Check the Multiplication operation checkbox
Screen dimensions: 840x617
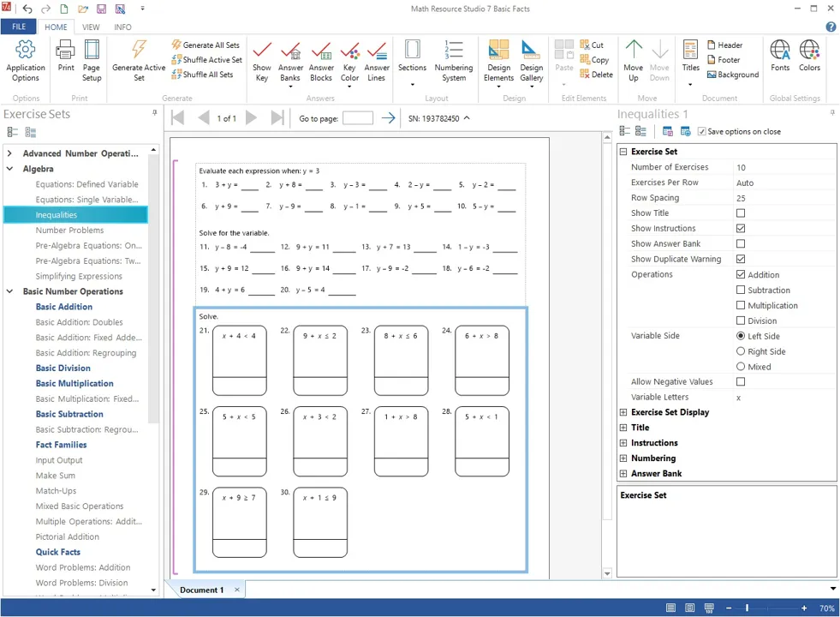(x=741, y=305)
